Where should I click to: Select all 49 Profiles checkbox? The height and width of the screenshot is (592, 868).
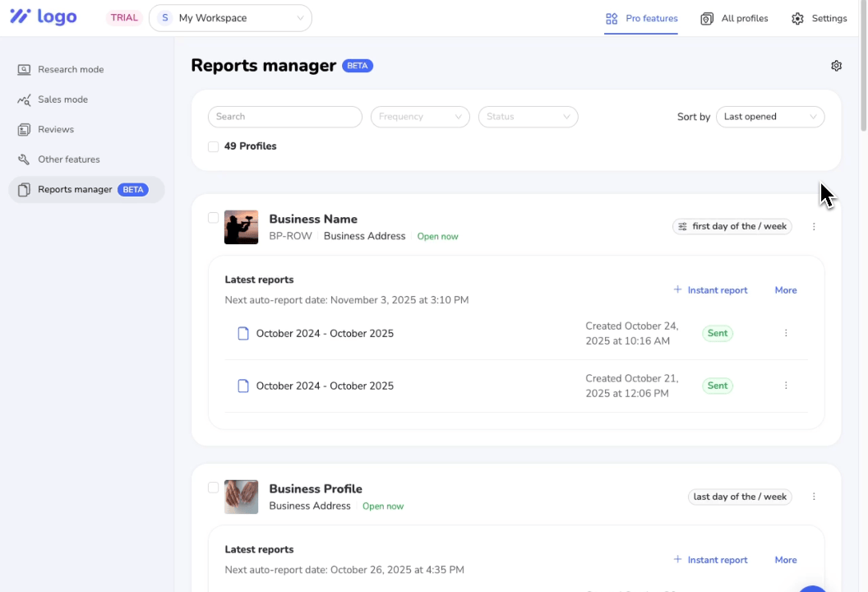click(x=214, y=146)
